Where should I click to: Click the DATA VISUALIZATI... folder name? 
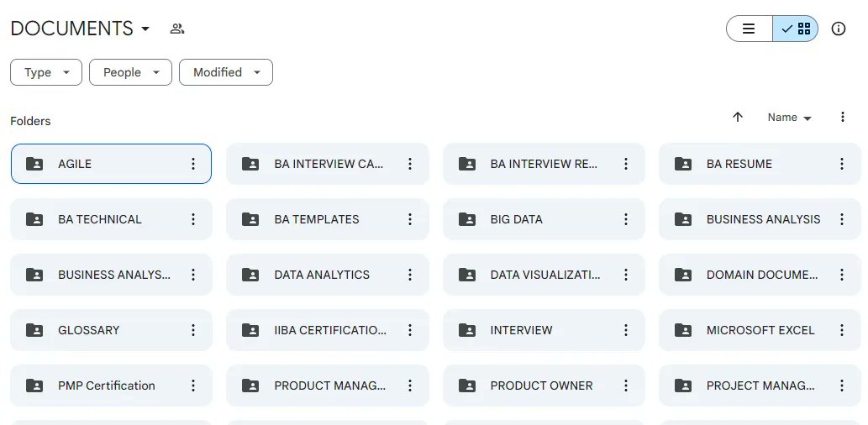[545, 275]
